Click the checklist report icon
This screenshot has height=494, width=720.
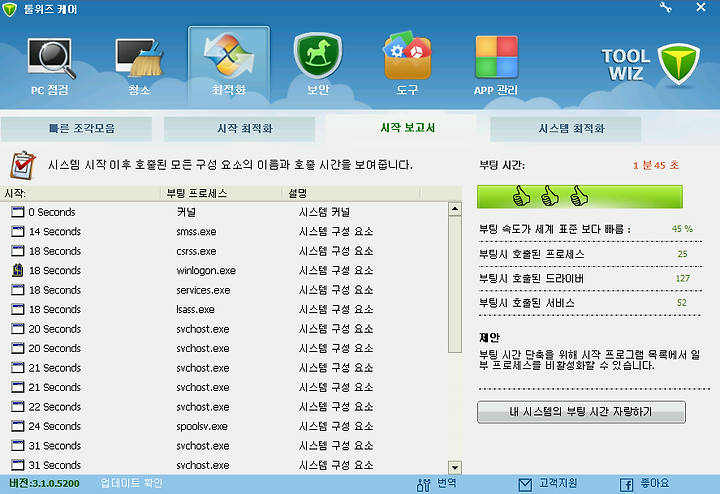23,165
